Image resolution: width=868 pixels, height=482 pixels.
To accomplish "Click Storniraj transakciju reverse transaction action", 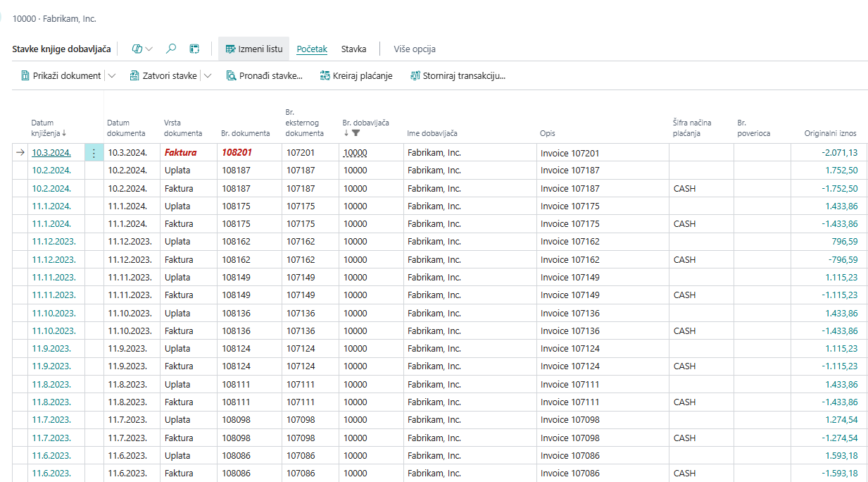I will (458, 75).
